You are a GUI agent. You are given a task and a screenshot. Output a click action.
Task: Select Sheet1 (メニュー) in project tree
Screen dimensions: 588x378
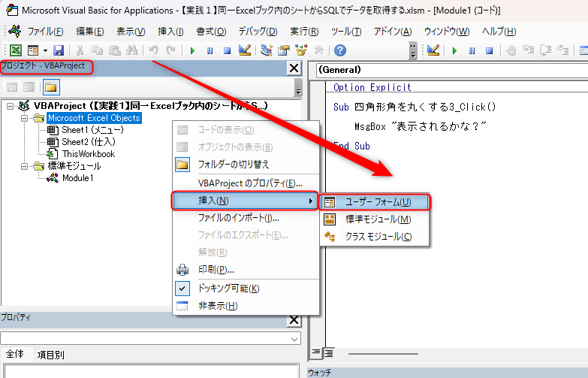[x=92, y=130]
